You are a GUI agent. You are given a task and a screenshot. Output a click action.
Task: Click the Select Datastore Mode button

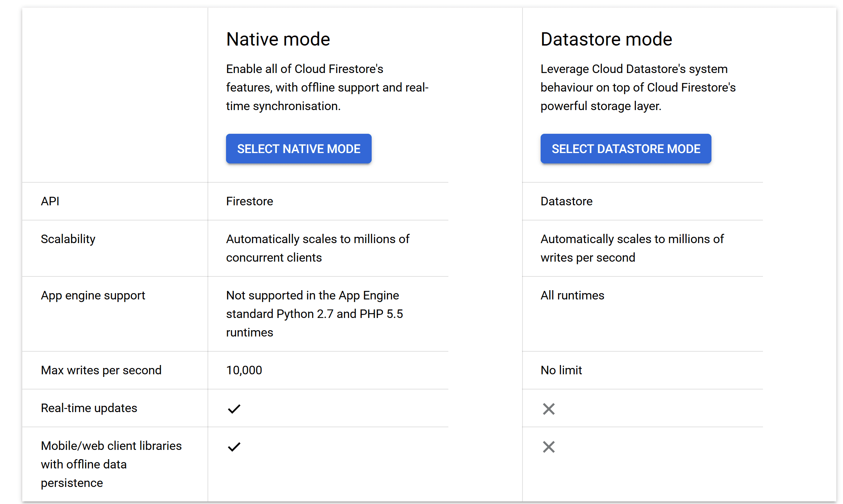625,149
